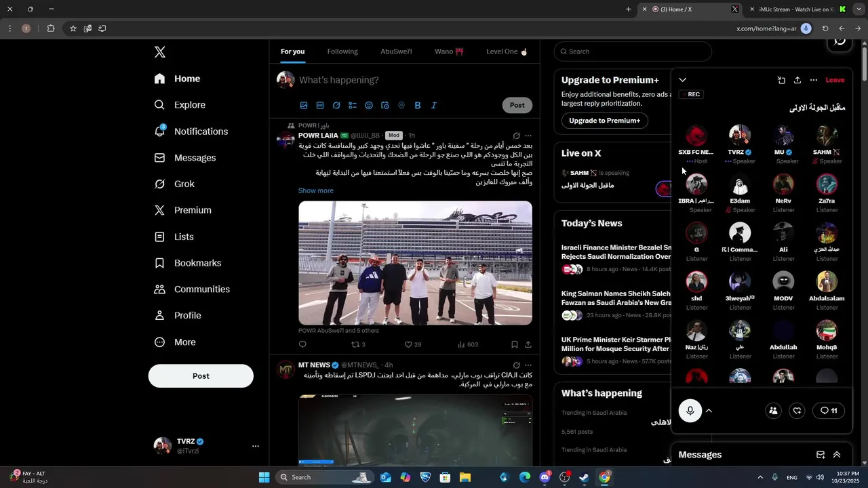The height and width of the screenshot is (488, 868).
Task: Open Premium in sidebar
Action: pos(183,210)
